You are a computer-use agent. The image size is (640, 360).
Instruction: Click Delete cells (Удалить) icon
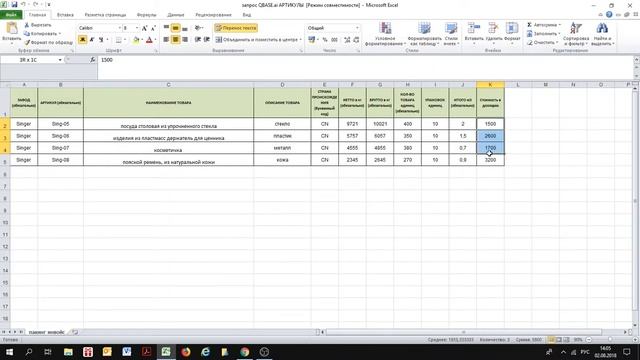[x=493, y=33]
